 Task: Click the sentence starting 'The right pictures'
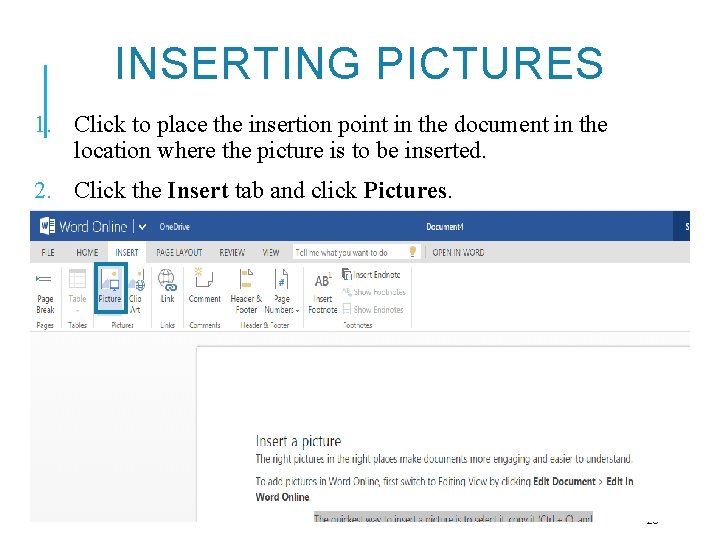[x=444, y=459]
